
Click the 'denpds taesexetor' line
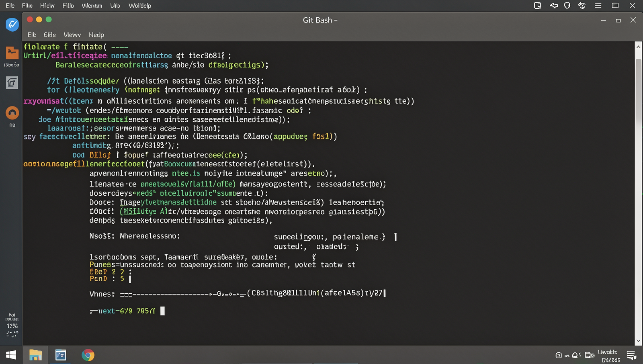coord(181,220)
